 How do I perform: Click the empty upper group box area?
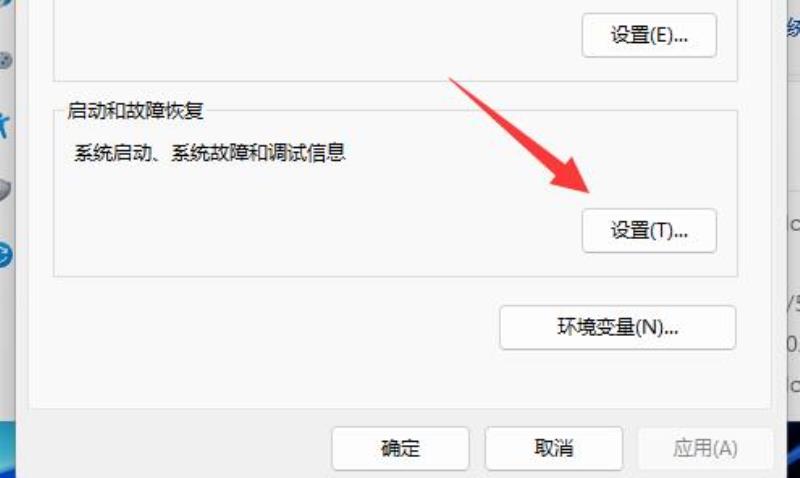click(x=316, y=41)
